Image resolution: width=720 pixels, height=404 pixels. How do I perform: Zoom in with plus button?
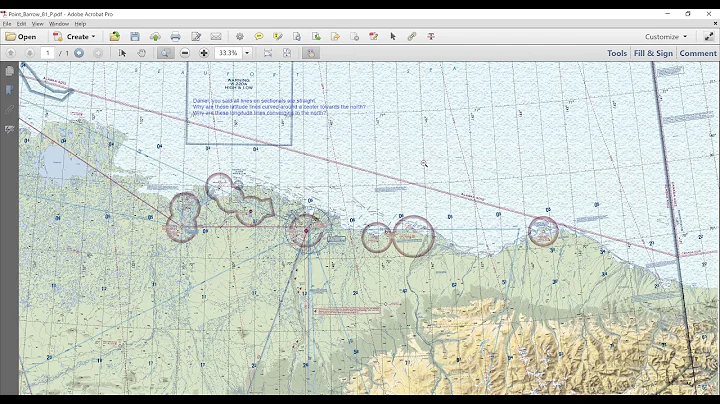tap(204, 53)
